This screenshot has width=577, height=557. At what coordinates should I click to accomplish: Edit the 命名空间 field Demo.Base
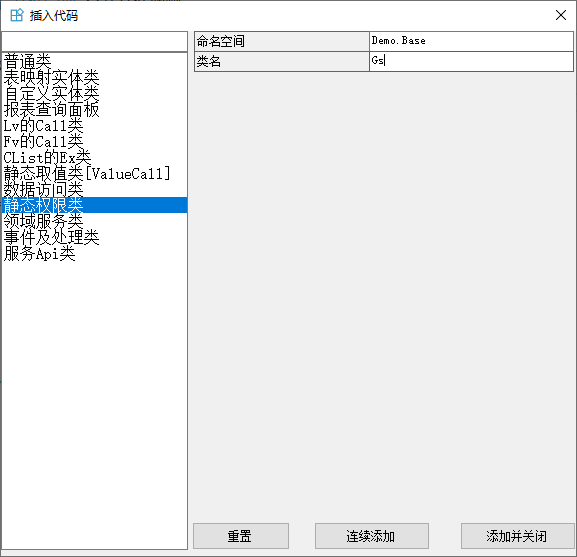tap(471, 41)
